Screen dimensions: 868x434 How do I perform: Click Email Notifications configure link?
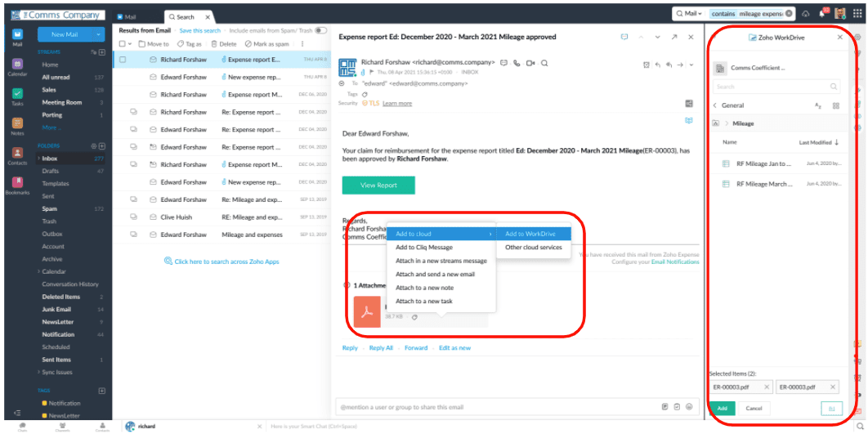[675, 262]
